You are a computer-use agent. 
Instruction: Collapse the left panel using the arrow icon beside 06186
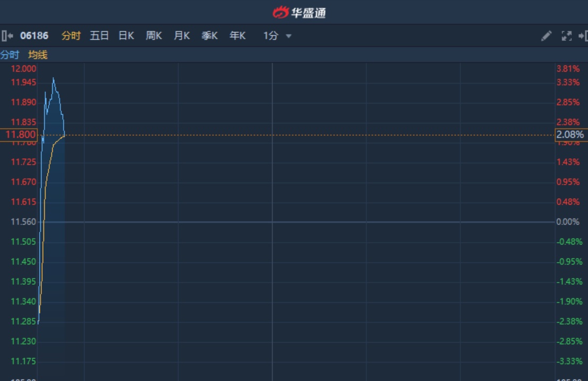7,36
